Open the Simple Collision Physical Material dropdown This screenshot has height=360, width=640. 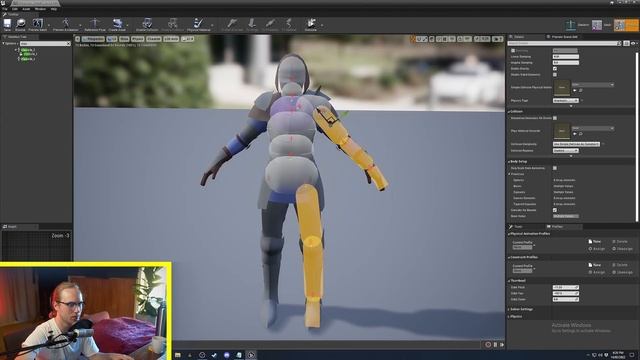coord(593,84)
